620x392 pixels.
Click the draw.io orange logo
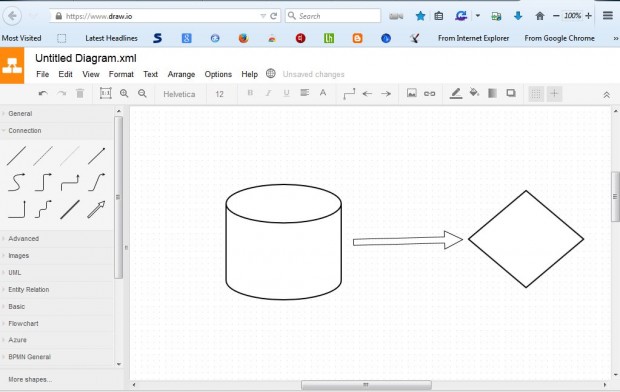coord(12,65)
